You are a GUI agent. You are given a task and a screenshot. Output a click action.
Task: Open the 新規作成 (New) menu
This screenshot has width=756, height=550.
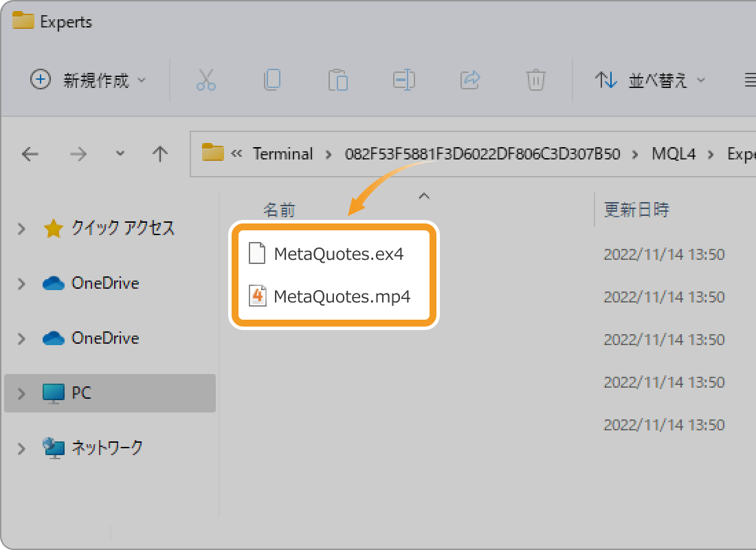pyautogui.click(x=88, y=80)
